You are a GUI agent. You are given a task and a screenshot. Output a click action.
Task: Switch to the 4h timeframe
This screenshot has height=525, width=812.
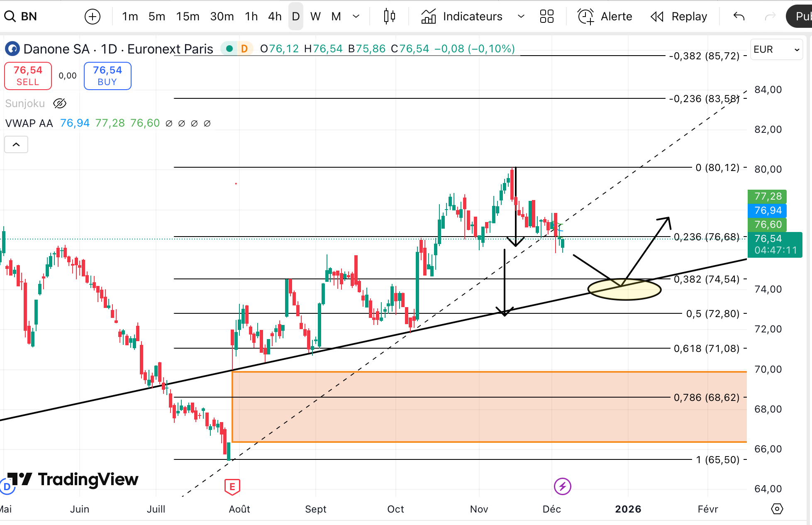275,17
